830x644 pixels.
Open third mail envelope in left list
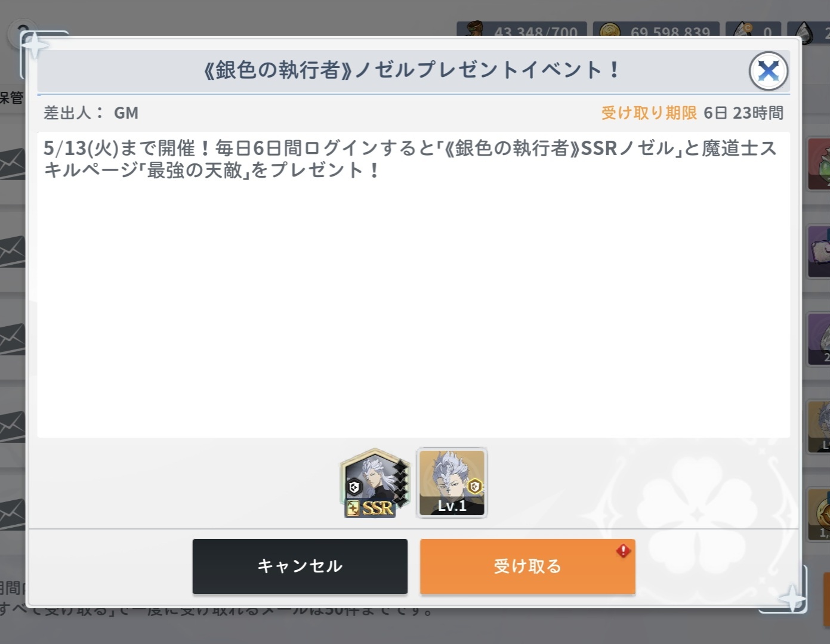pos(12,339)
